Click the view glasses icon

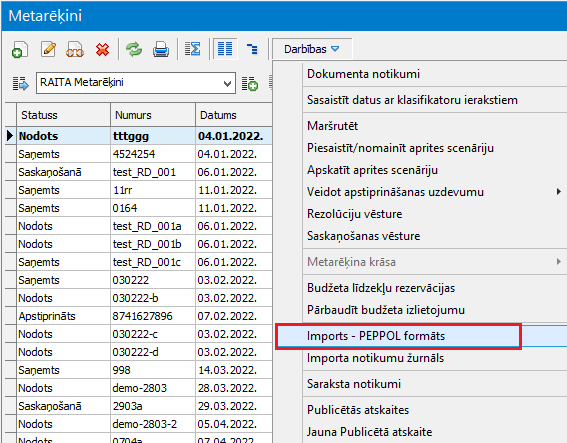click(x=75, y=49)
